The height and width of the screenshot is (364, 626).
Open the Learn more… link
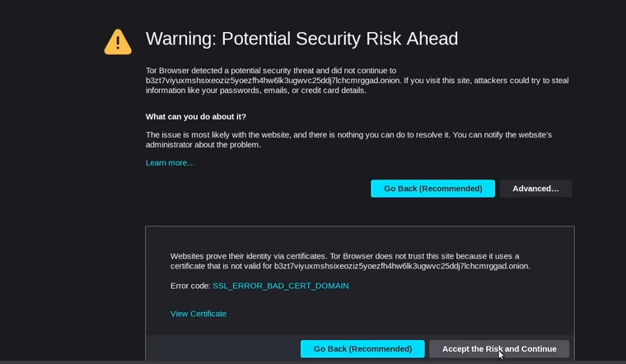(x=171, y=163)
